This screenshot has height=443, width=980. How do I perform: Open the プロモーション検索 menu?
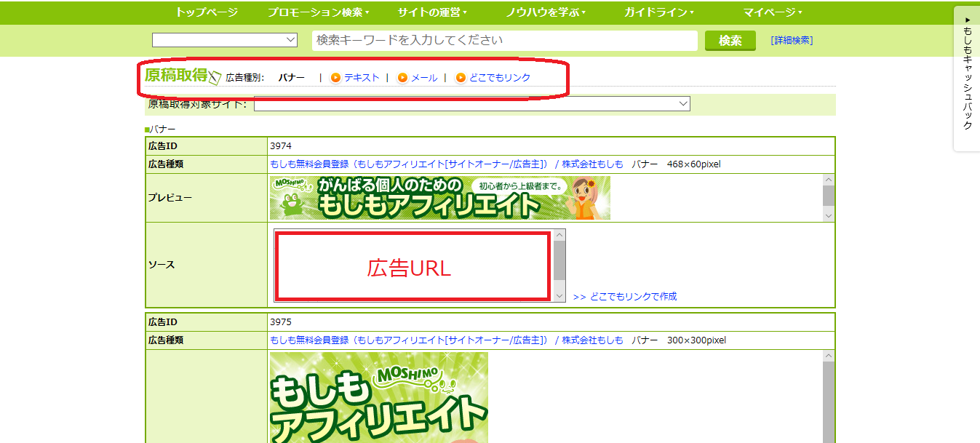[318, 12]
